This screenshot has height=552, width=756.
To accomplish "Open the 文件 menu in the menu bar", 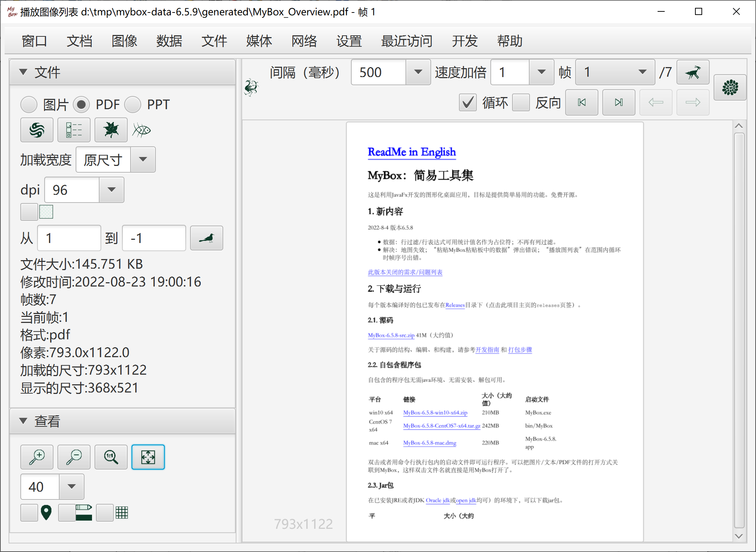I will (214, 41).
